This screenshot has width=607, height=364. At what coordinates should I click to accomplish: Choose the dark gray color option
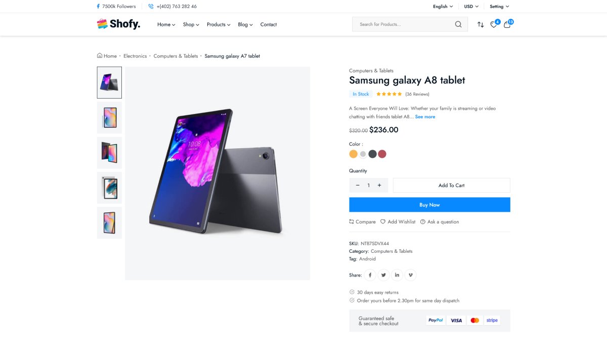click(x=372, y=154)
